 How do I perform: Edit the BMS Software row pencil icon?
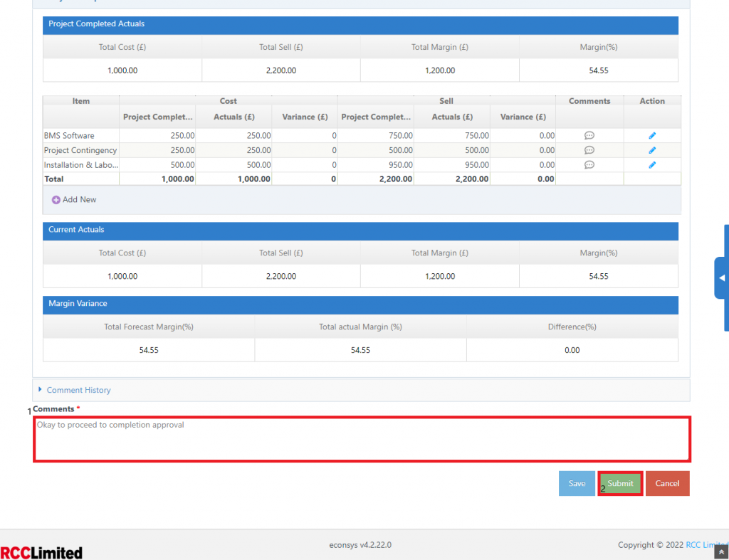tap(652, 135)
